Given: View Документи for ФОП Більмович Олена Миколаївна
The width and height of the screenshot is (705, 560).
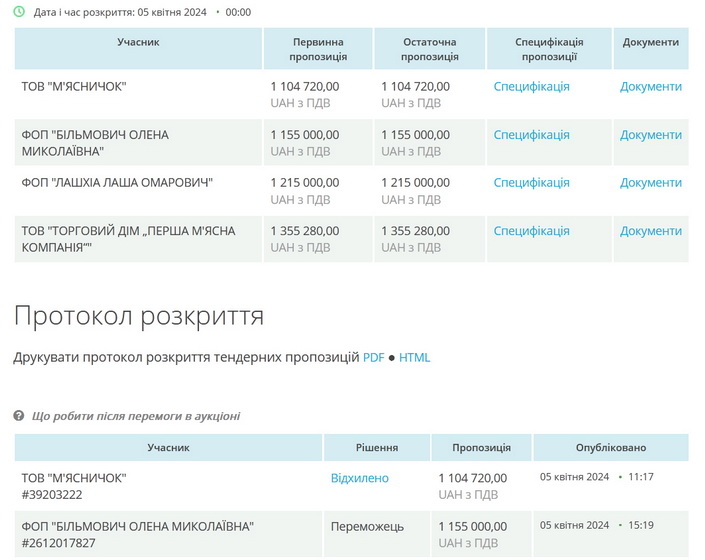Looking at the screenshot, I should coord(650,135).
